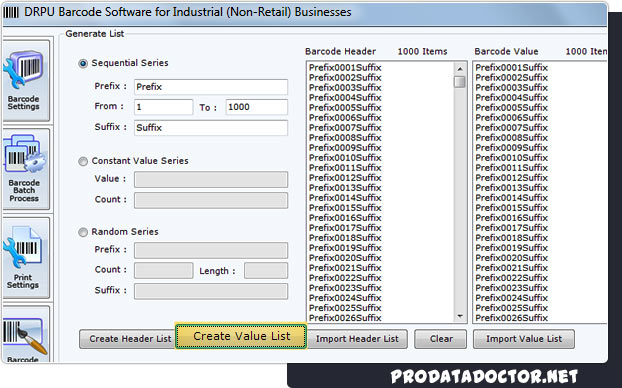Select Prefix0015Suffix in the Barcode Value list
This screenshot has width=622, height=388.
point(512,208)
